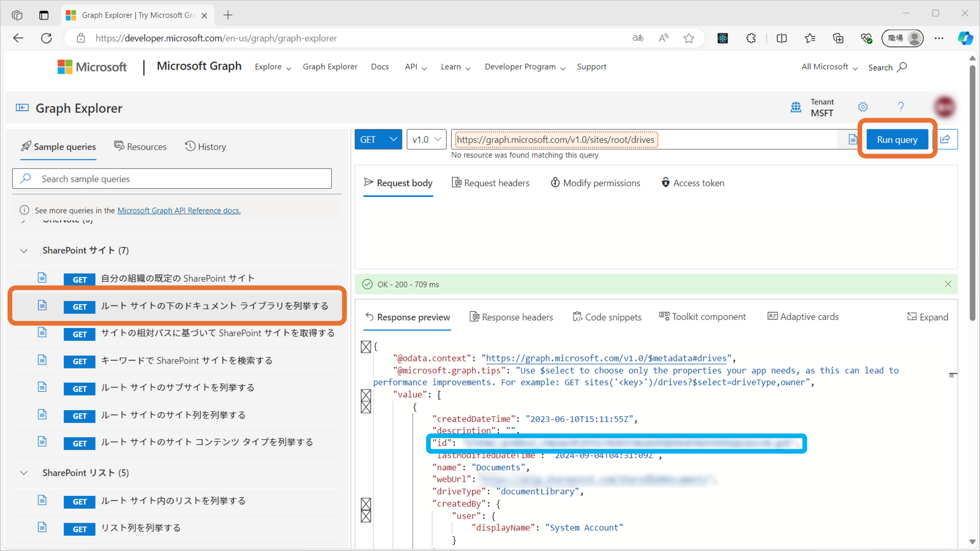Open Graph Explorer settings gear

pos(863,107)
